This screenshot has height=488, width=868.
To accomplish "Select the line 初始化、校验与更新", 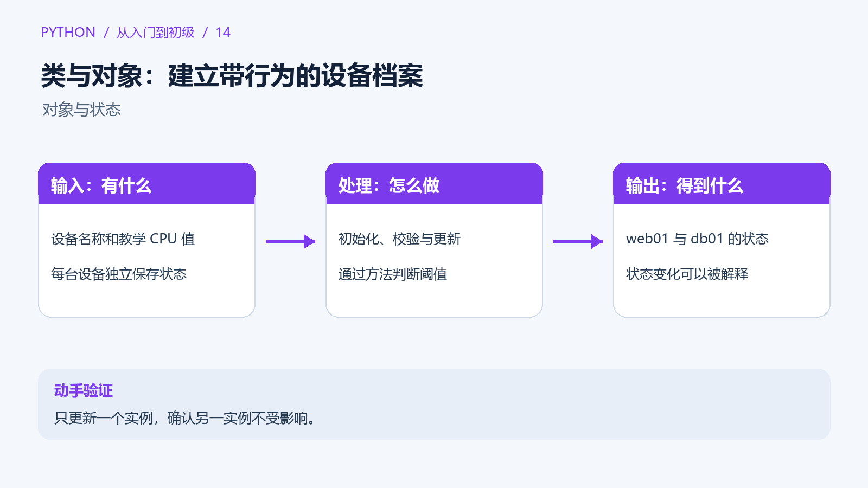I will (x=399, y=239).
